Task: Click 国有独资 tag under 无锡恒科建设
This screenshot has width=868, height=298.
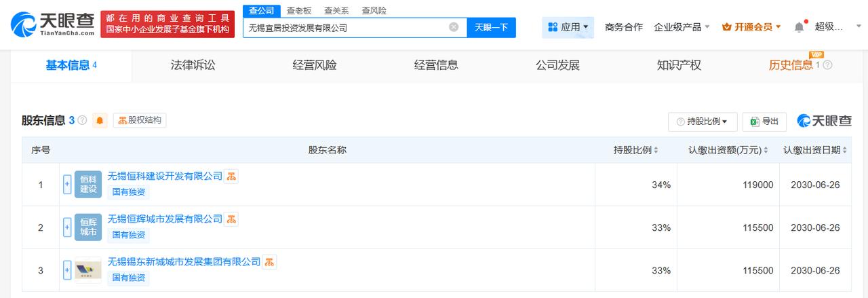Action: 128,192
